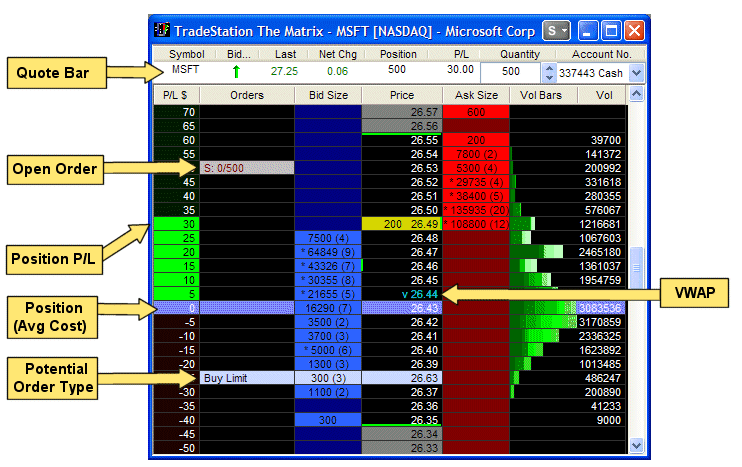Click bid size * 64849 (9)

pyautogui.click(x=328, y=252)
